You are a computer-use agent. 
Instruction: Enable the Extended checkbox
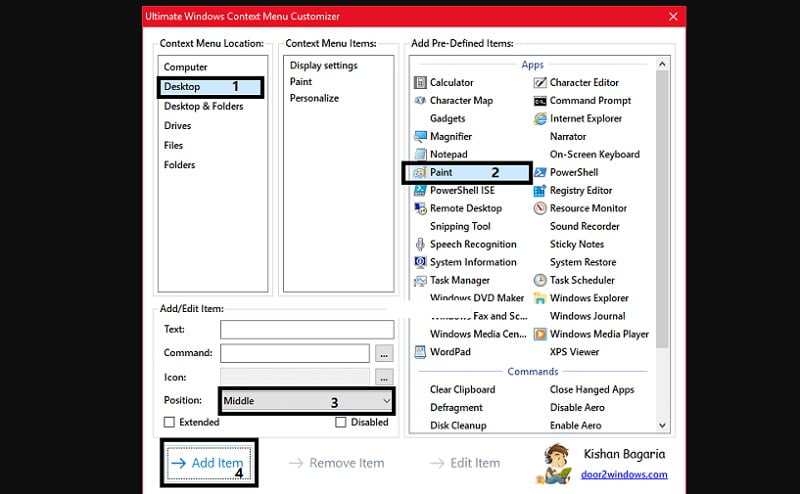point(169,422)
